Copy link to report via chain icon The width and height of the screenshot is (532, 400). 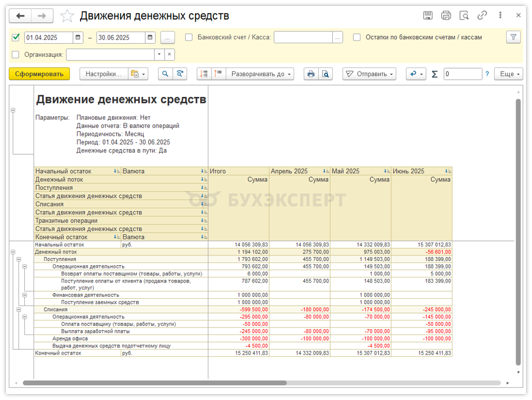click(x=482, y=16)
